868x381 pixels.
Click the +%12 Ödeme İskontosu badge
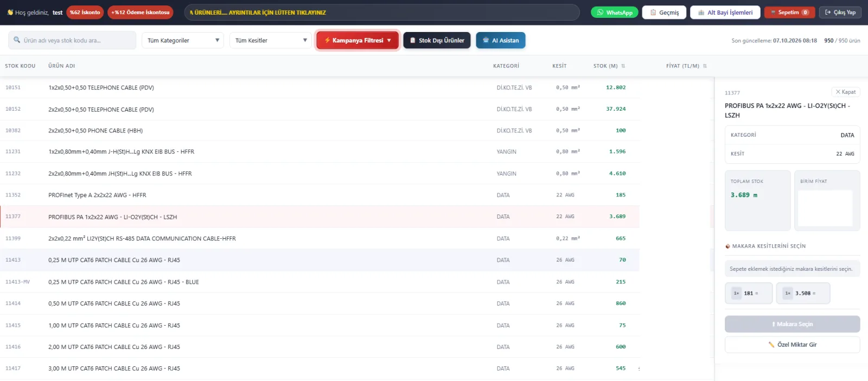click(141, 12)
